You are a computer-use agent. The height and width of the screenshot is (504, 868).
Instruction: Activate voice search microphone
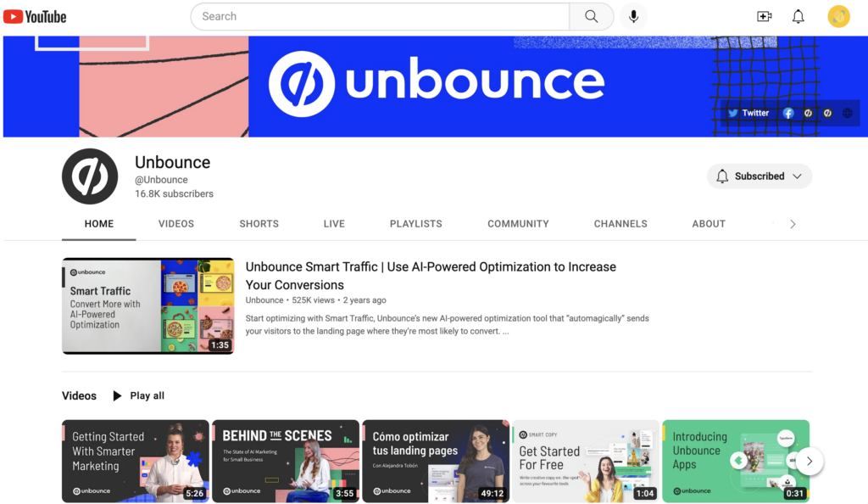tap(634, 17)
